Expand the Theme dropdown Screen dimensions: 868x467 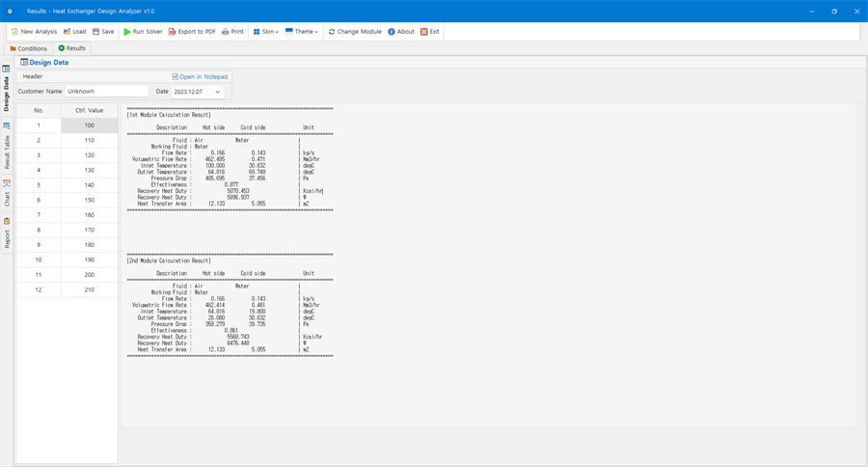pos(302,32)
